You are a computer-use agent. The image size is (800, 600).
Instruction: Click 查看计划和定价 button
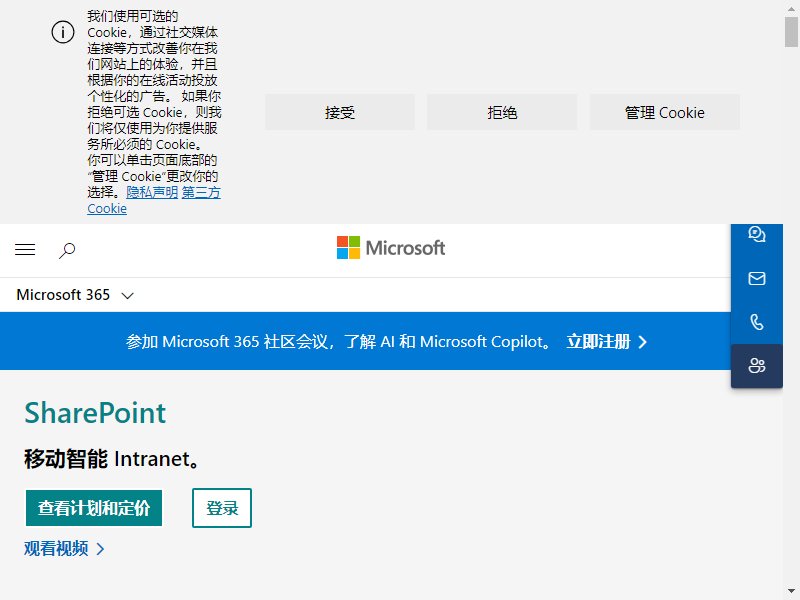(x=94, y=508)
